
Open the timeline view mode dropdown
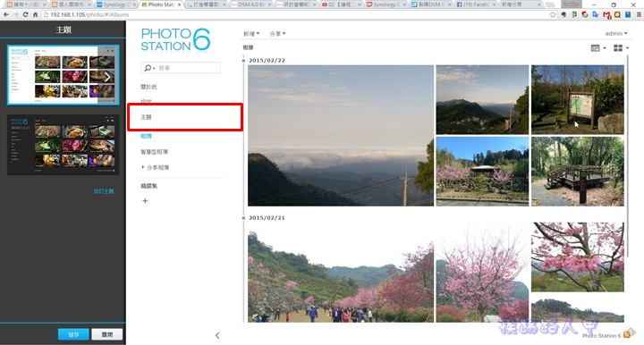[x=598, y=48]
